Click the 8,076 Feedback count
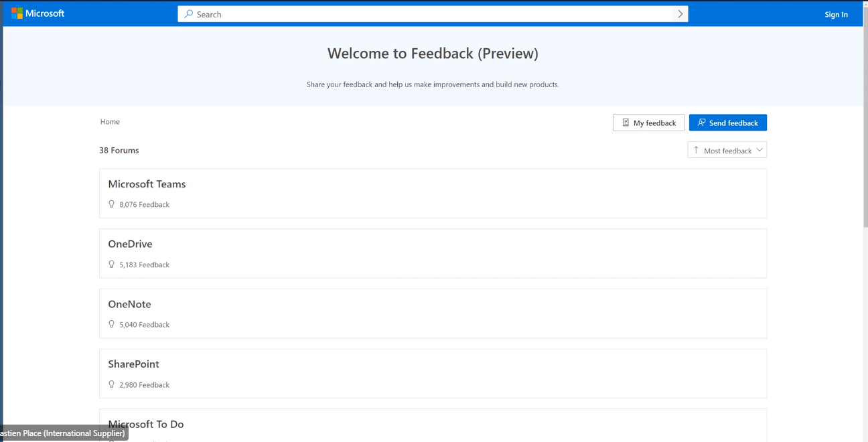Viewport: 868px width, 442px height. (144, 204)
